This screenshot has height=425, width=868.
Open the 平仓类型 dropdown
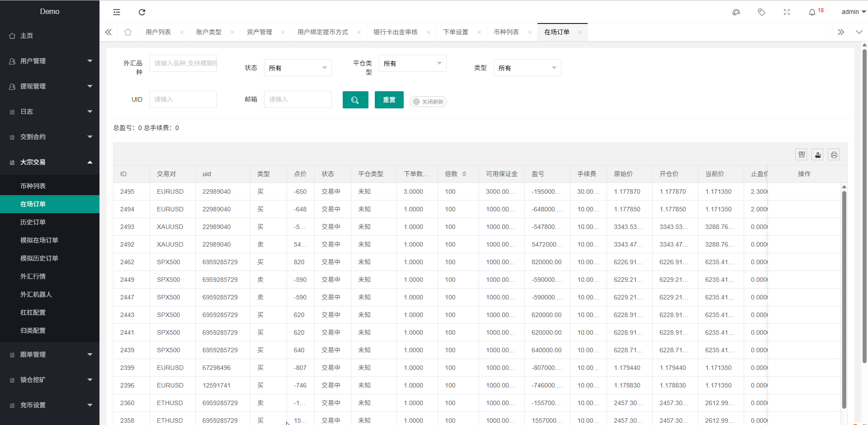click(412, 63)
